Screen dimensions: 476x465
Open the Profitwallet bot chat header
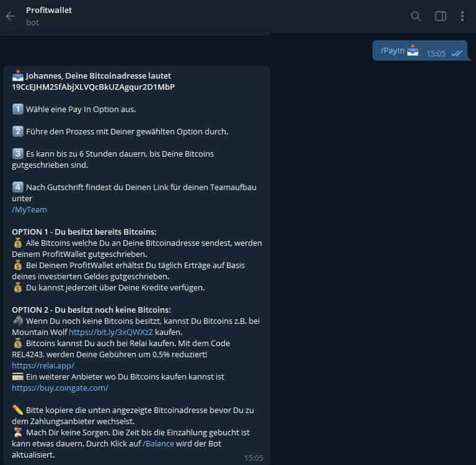pos(49,16)
